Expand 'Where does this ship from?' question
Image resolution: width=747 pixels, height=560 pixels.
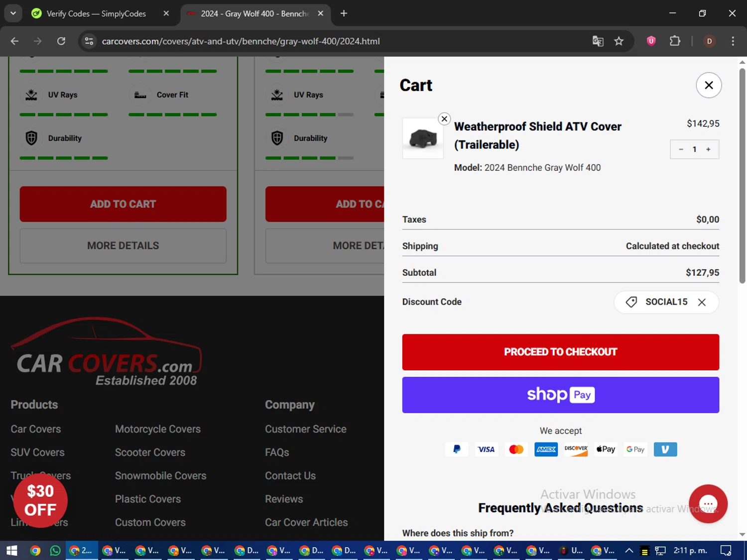coord(458,533)
